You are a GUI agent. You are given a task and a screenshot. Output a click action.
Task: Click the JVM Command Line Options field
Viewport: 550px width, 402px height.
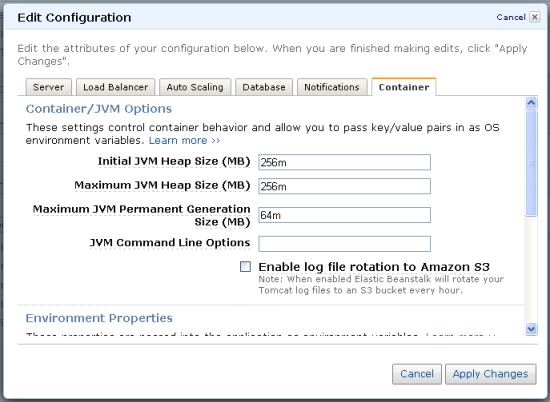pyautogui.click(x=344, y=244)
